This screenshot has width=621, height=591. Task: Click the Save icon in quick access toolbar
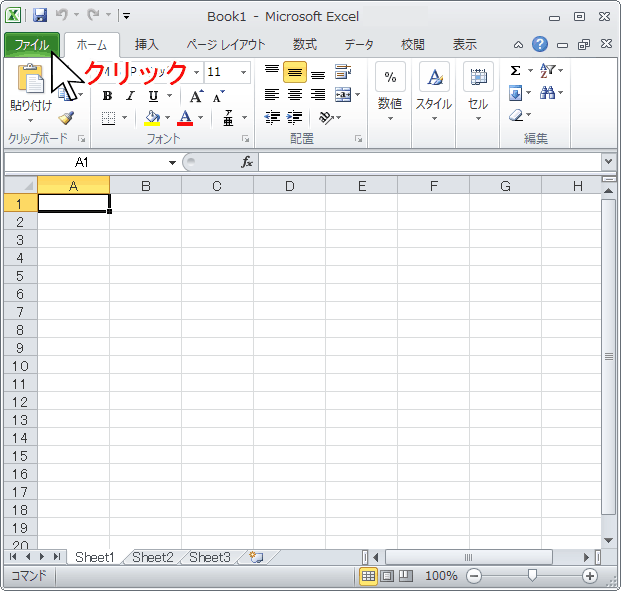[40, 15]
